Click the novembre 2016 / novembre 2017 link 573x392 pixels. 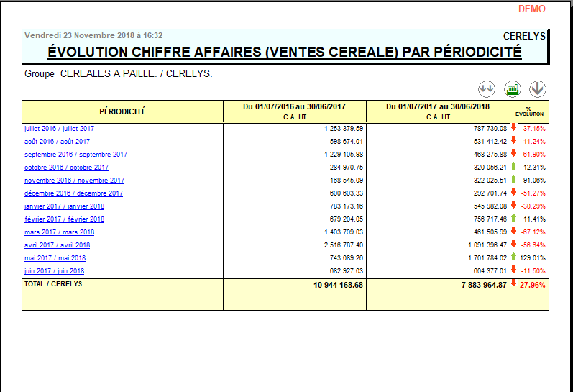tap(74, 181)
